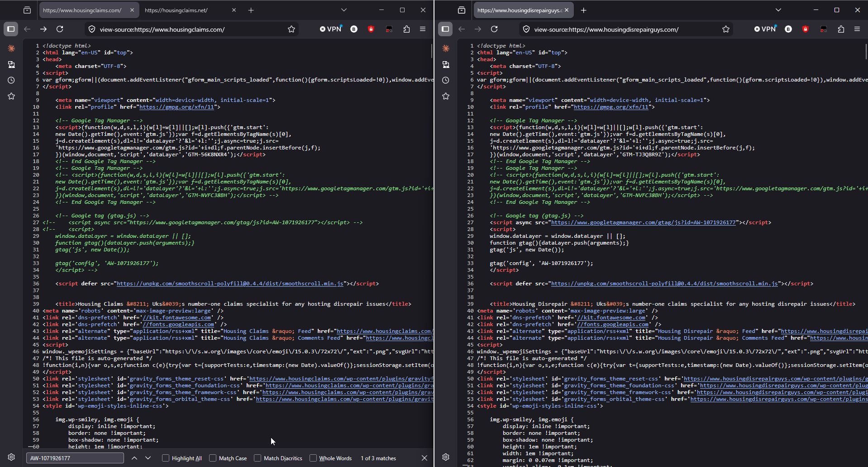Open new tab in left window
868x467 pixels.
[251, 10]
